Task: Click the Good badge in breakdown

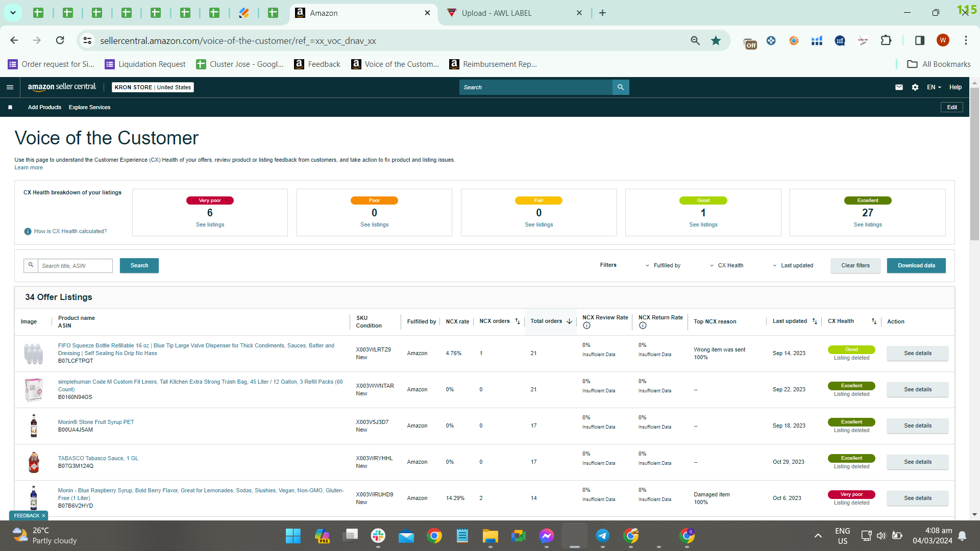Action: (703, 201)
